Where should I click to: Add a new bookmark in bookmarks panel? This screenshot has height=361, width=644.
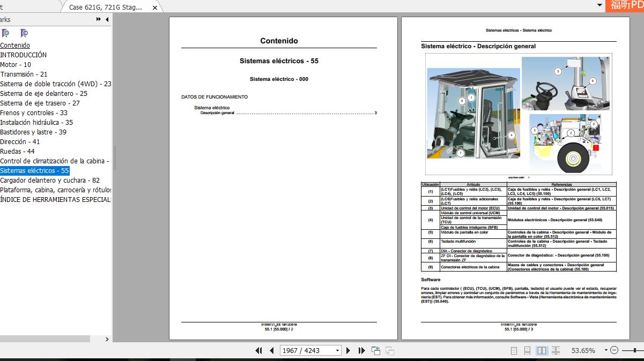click(6, 33)
